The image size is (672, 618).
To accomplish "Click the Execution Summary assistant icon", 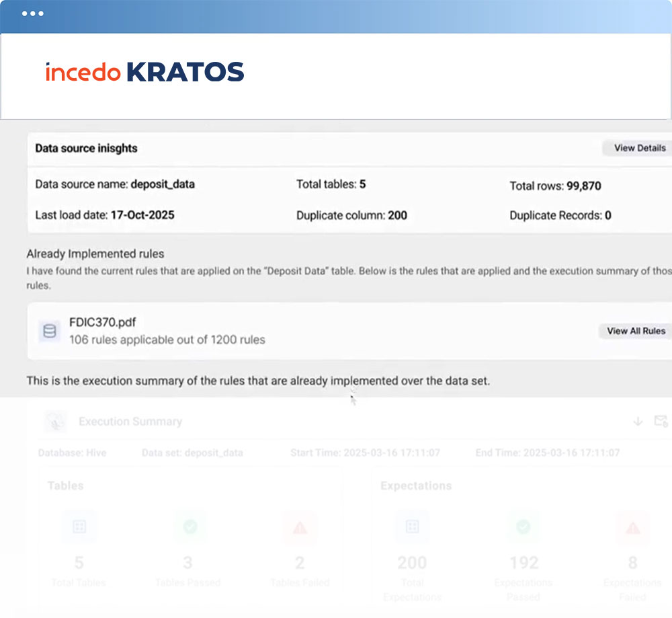I will [x=56, y=421].
